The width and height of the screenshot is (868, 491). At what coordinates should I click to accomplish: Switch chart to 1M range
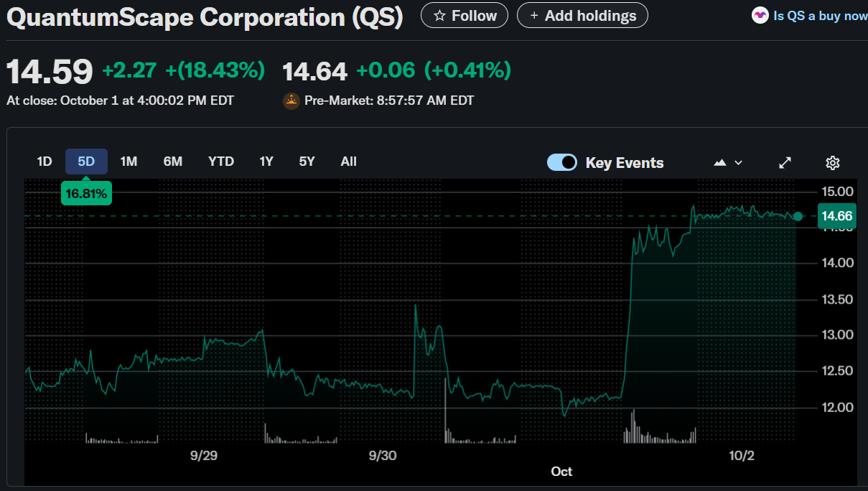pos(129,162)
